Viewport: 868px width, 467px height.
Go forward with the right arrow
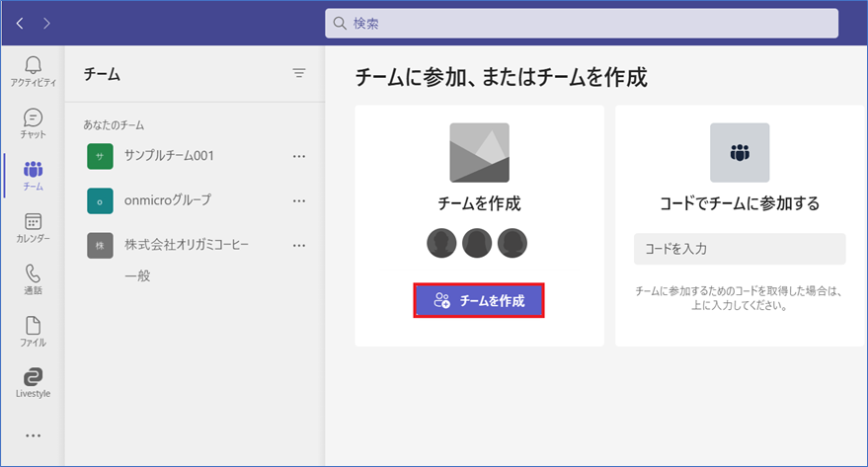[47, 23]
